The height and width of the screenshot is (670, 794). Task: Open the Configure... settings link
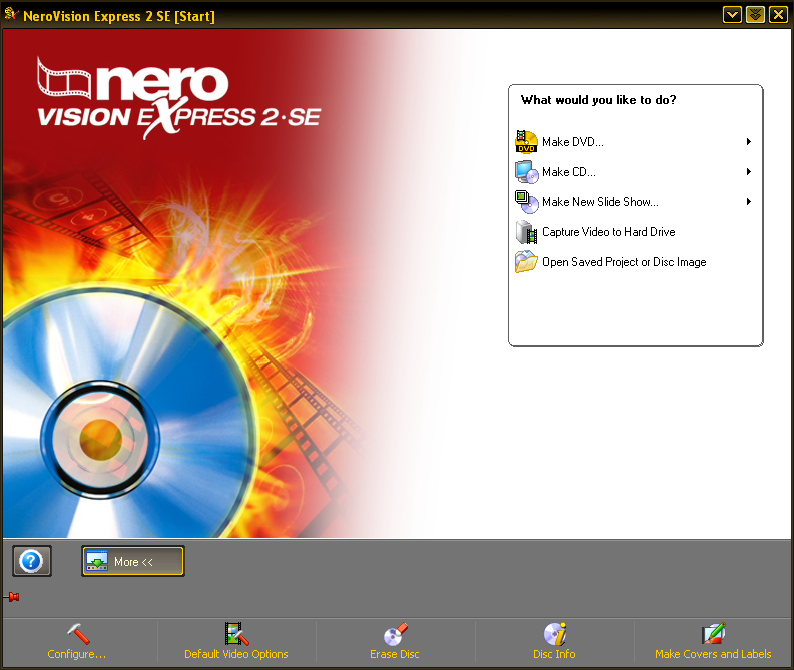(77, 654)
